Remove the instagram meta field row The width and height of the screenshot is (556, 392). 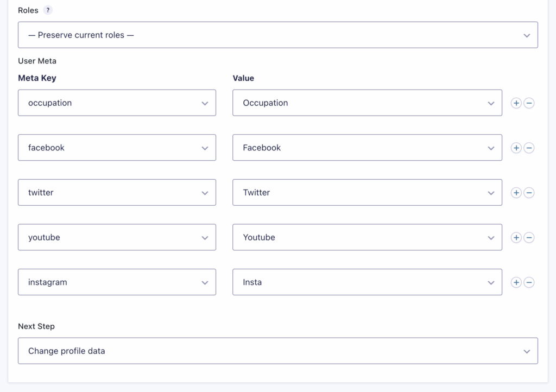point(529,282)
